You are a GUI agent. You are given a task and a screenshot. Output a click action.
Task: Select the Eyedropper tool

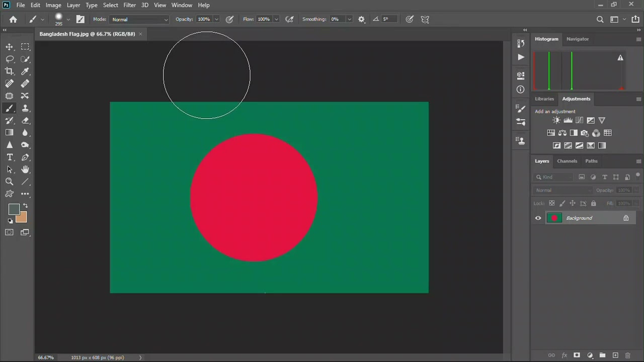coord(25,71)
